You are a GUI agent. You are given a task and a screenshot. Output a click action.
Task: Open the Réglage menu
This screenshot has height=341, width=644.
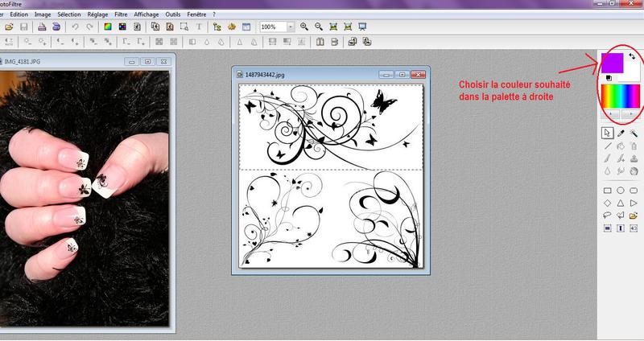click(x=97, y=14)
